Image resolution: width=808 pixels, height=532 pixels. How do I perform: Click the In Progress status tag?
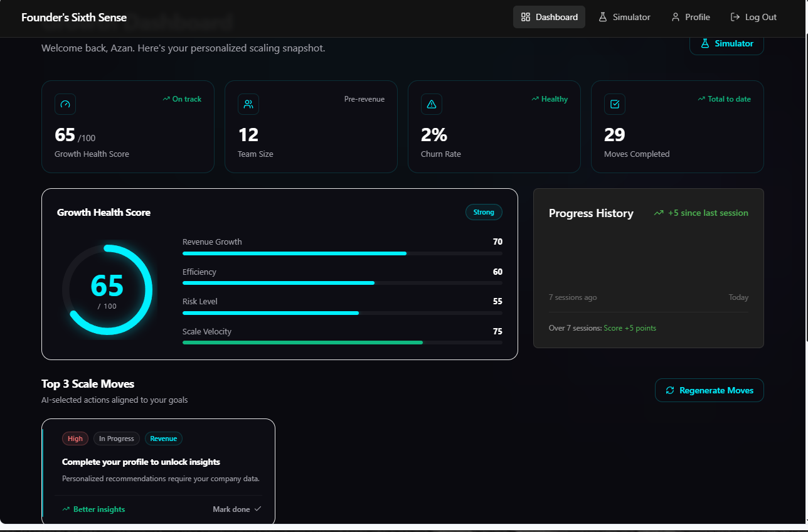click(117, 439)
